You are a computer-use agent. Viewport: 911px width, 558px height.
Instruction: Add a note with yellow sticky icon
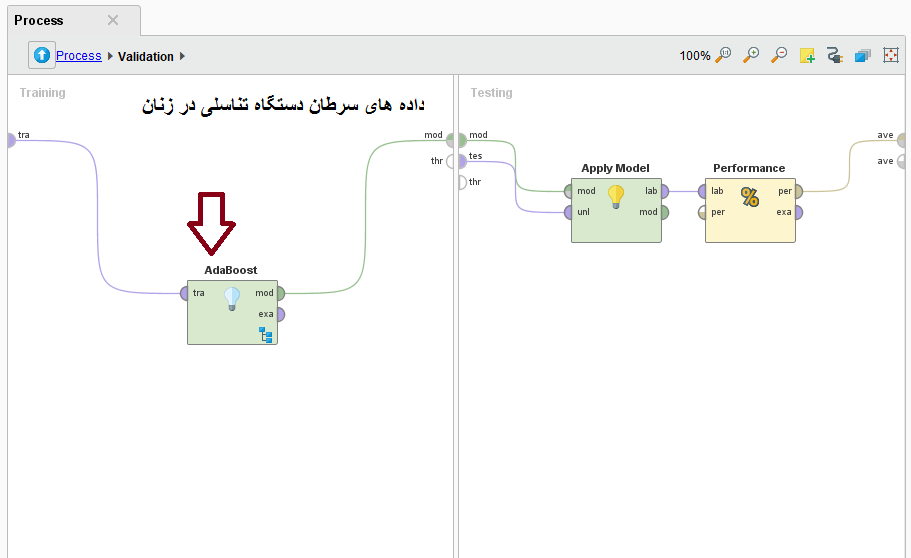point(807,56)
